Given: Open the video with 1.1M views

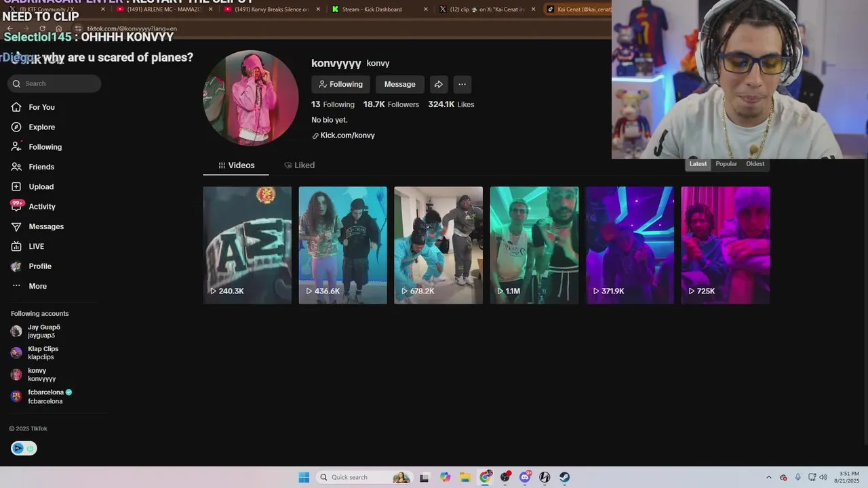Looking at the screenshot, I should coord(534,245).
